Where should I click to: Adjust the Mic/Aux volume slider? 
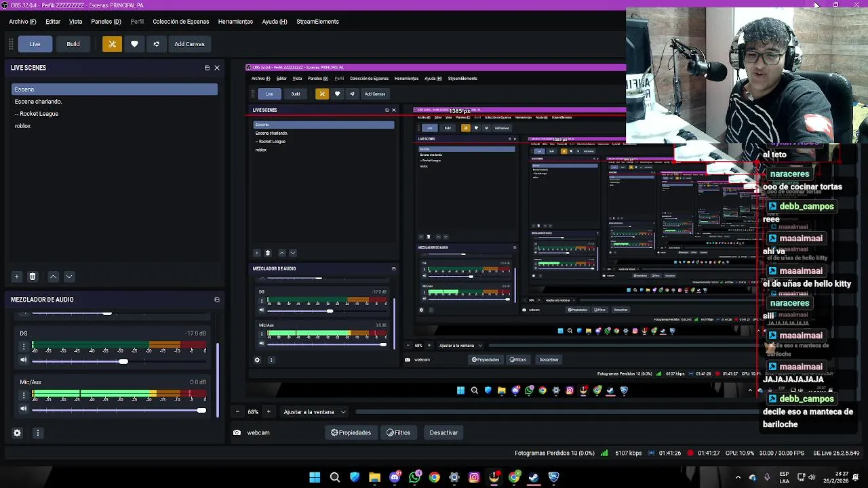(118, 410)
